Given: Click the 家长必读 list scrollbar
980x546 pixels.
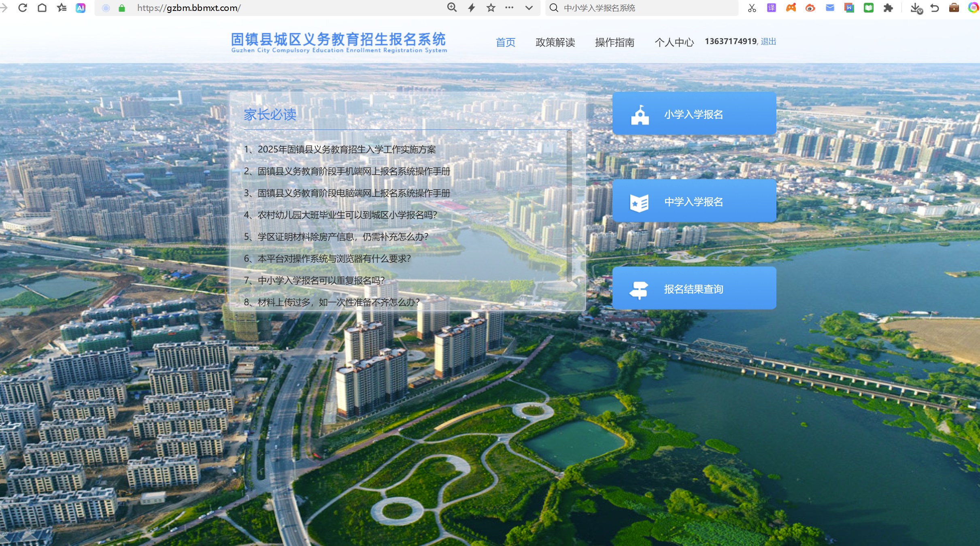Looking at the screenshot, I should tap(569, 206).
